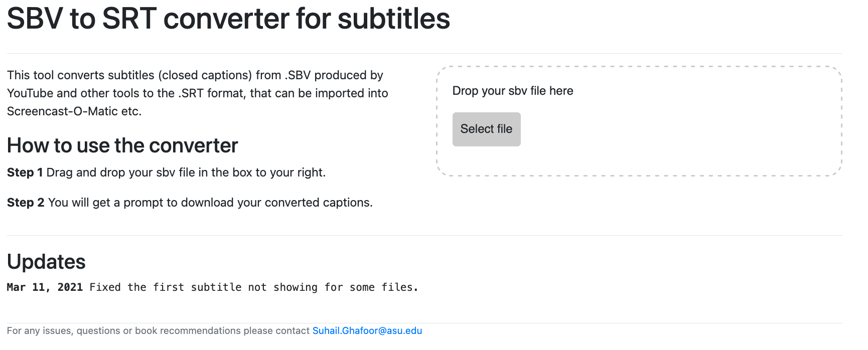The height and width of the screenshot is (350, 868).
Task: Click the horizontal divider above the Updates heading
Action: click(424, 236)
